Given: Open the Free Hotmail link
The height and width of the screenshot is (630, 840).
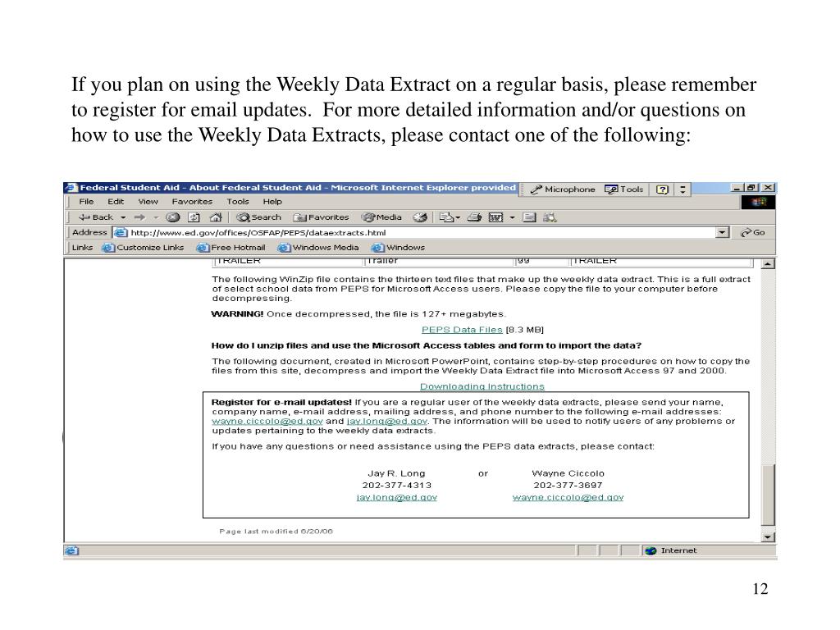Looking at the screenshot, I should pyautogui.click(x=231, y=248).
